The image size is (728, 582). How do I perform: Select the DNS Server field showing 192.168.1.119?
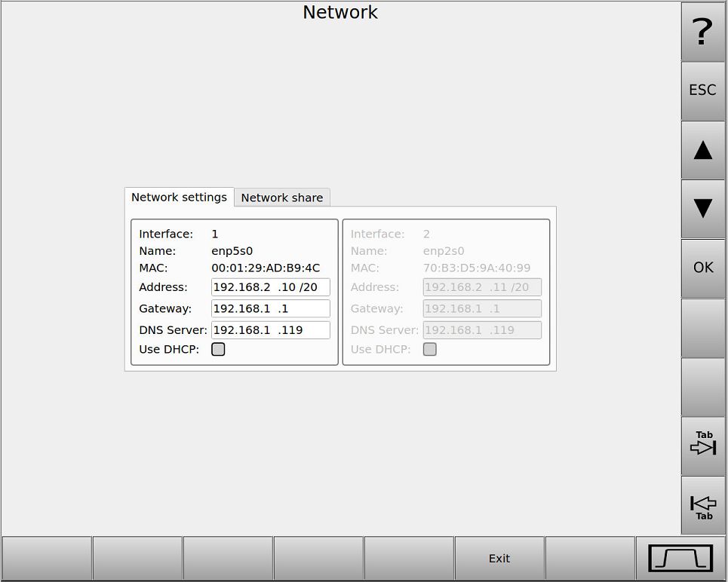pyautogui.click(x=270, y=330)
